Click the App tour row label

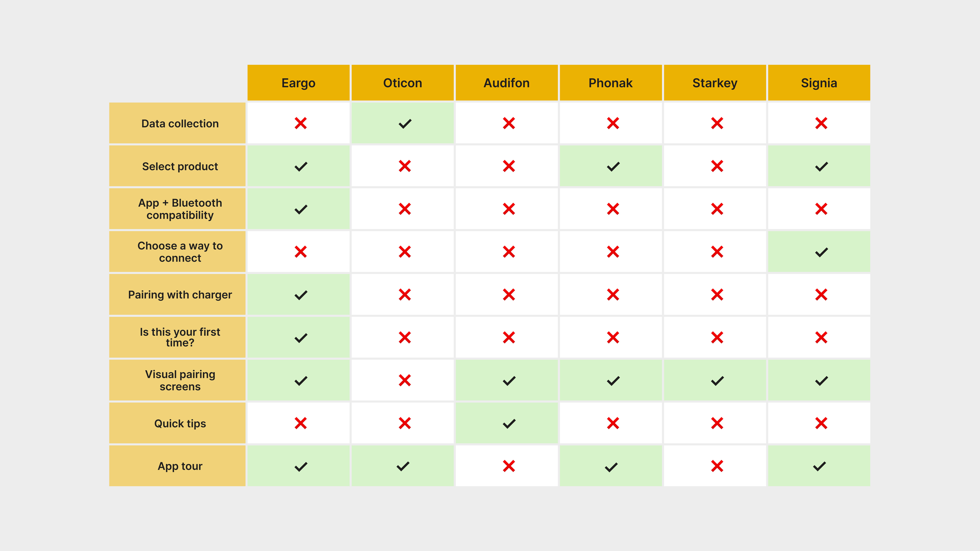click(180, 466)
